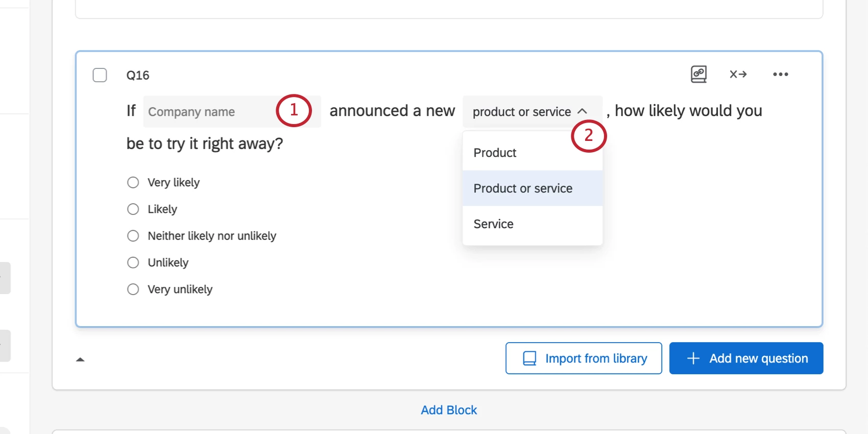Click the book icon in Import from library
The height and width of the screenshot is (434, 868).
(529, 358)
